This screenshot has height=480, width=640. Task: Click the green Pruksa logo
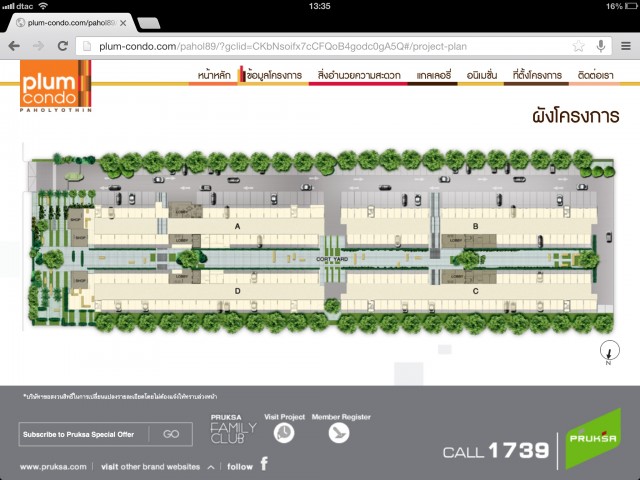click(x=593, y=439)
